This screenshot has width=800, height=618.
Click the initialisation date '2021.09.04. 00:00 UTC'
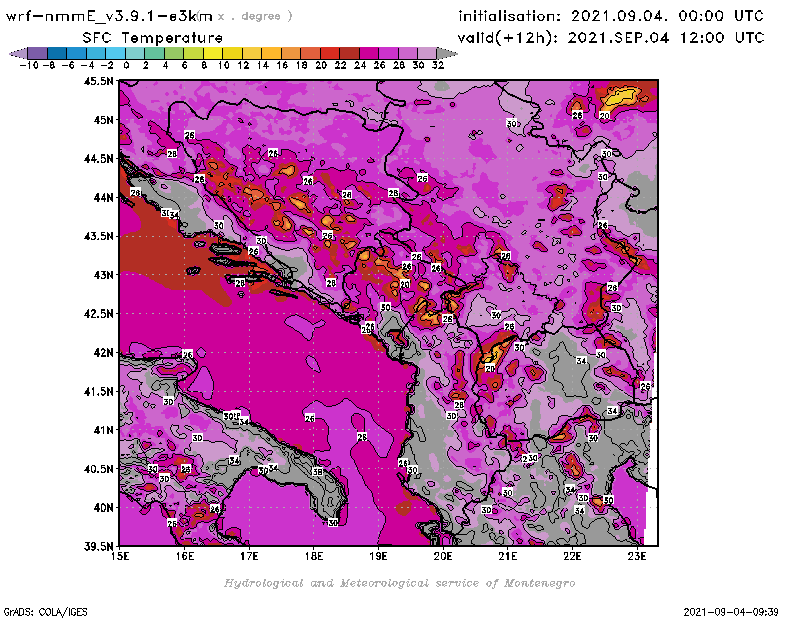click(x=667, y=16)
